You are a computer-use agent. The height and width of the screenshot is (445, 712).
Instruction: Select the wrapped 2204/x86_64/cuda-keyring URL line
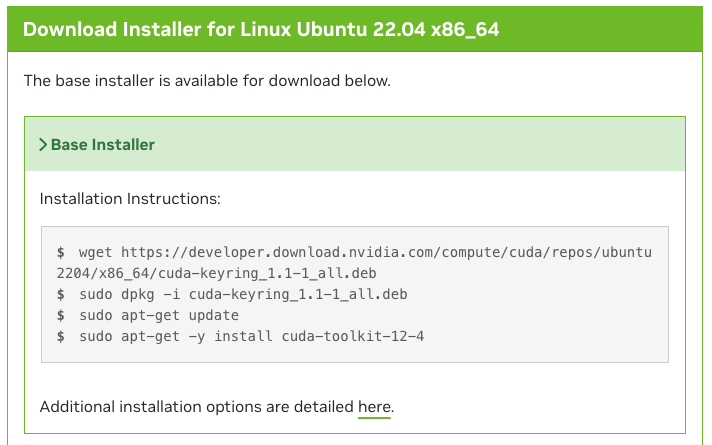pyautogui.click(x=216, y=273)
